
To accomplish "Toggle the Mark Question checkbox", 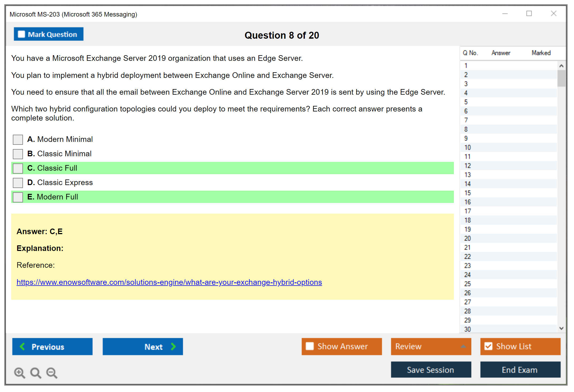I will [21, 34].
